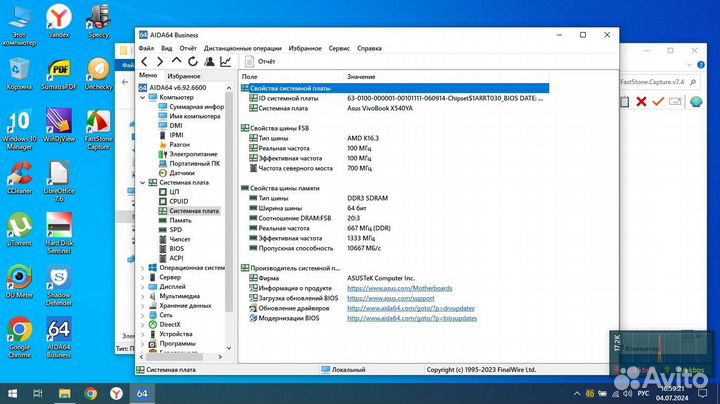The height and width of the screenshot is (404, 720).
Task: Open the aida64 biosupdates link
Action: coord(412,318)
